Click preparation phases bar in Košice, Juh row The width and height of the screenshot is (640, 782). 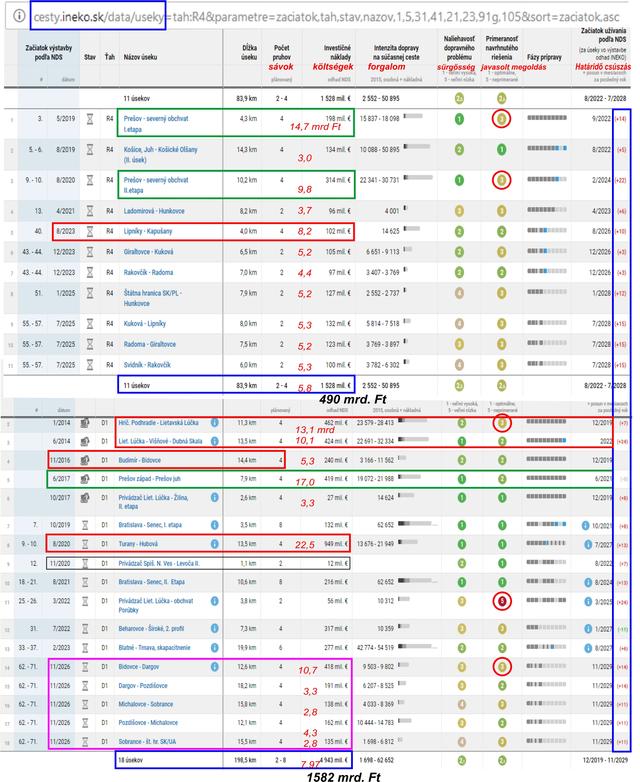pos(547,148)
